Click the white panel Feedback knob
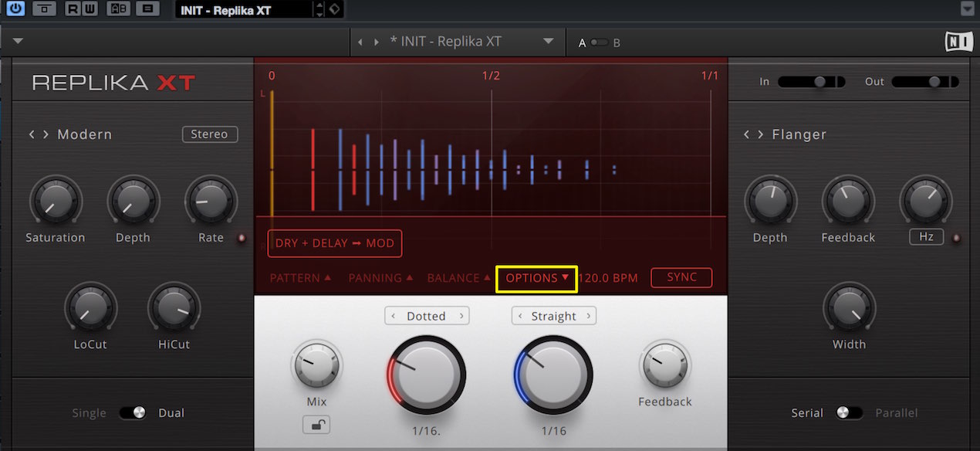Viewport: 980px width, 451px height. [664, 367]
